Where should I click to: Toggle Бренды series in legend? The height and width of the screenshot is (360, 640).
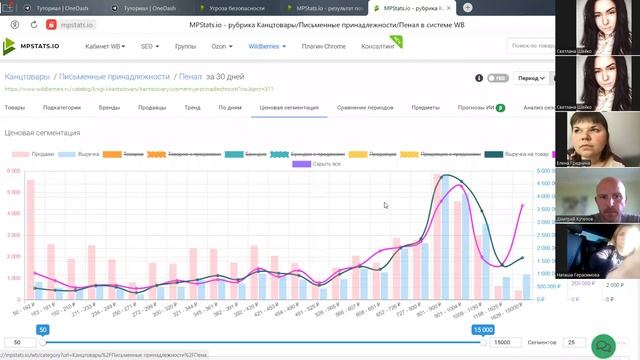point(246,154)
